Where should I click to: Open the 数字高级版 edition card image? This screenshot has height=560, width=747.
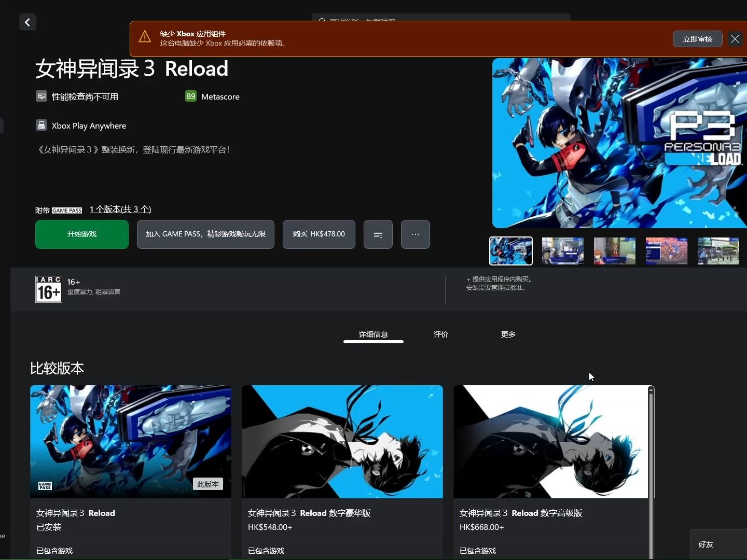point(551,442)
